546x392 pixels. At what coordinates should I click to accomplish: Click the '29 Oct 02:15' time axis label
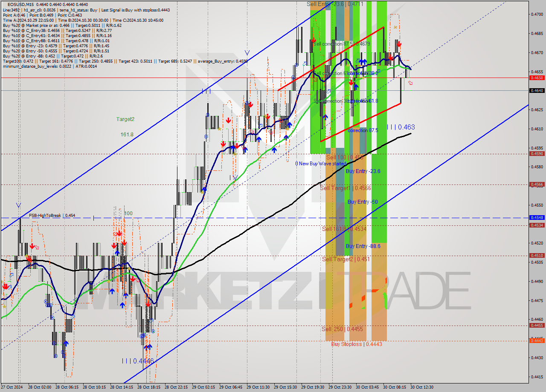tap(203, 387)
